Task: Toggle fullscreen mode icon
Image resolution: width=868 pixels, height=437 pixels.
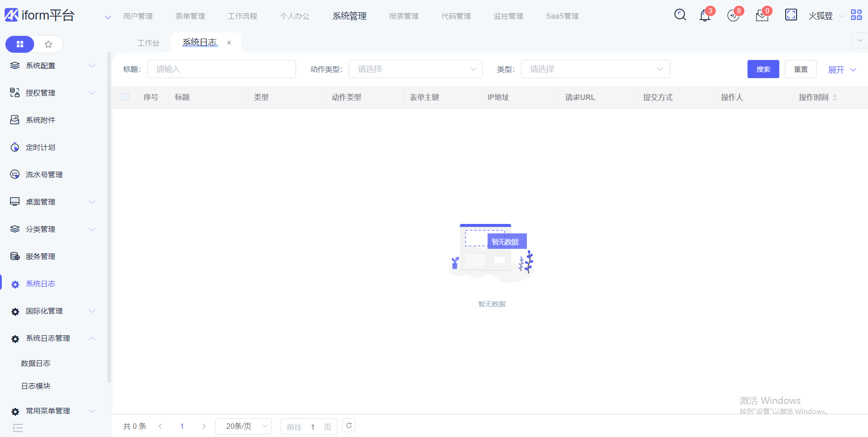Action: click(x=791, y=15)
